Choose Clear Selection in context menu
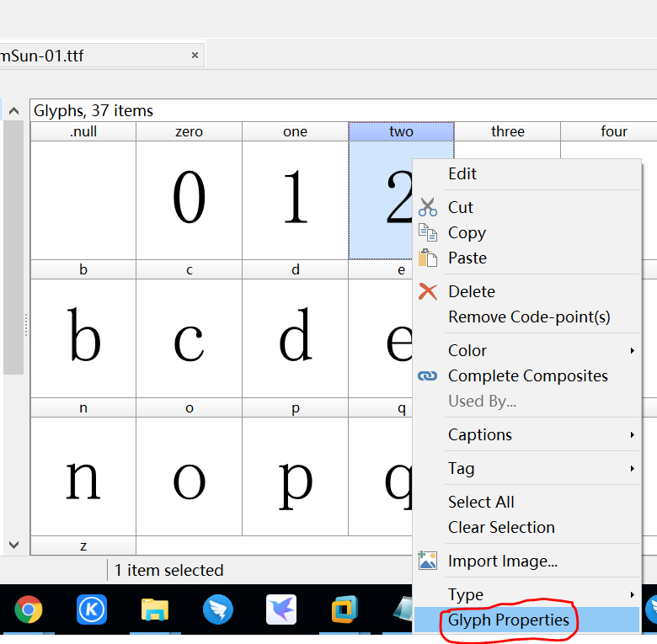Viewport: 657px width, 644px height. [527, 527]
